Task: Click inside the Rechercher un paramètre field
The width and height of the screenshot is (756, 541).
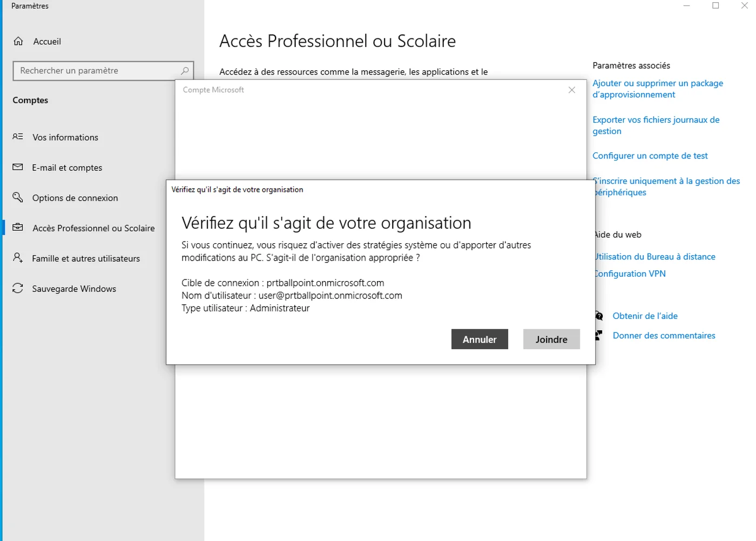Action: pyautogui.click(x=97, y=70)
